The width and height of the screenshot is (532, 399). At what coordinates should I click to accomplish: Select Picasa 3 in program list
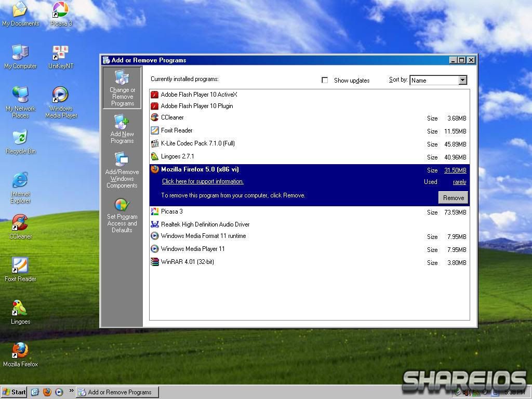[310, 212]
